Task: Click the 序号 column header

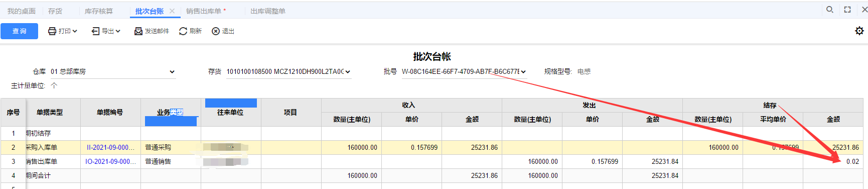Action: click(x=13, y=113)
